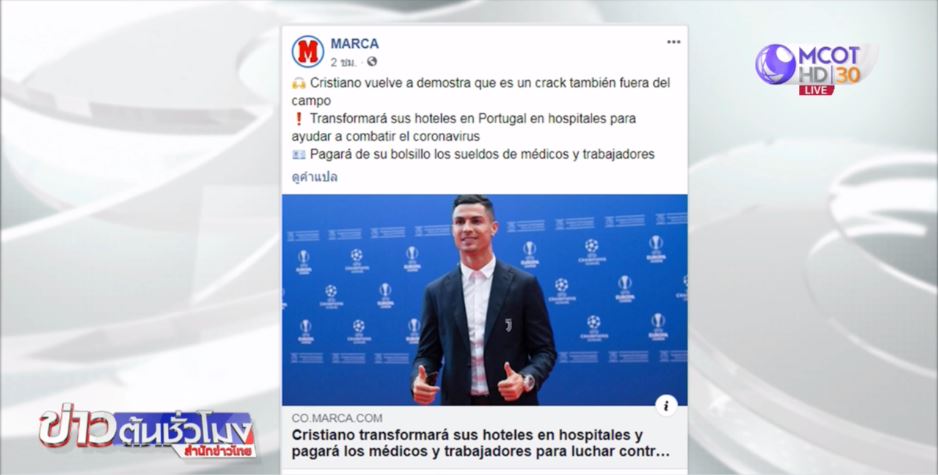Click the red exclamation mark emoji
The height and width of the screenshot is (475, 938).
tap(299, 119)
